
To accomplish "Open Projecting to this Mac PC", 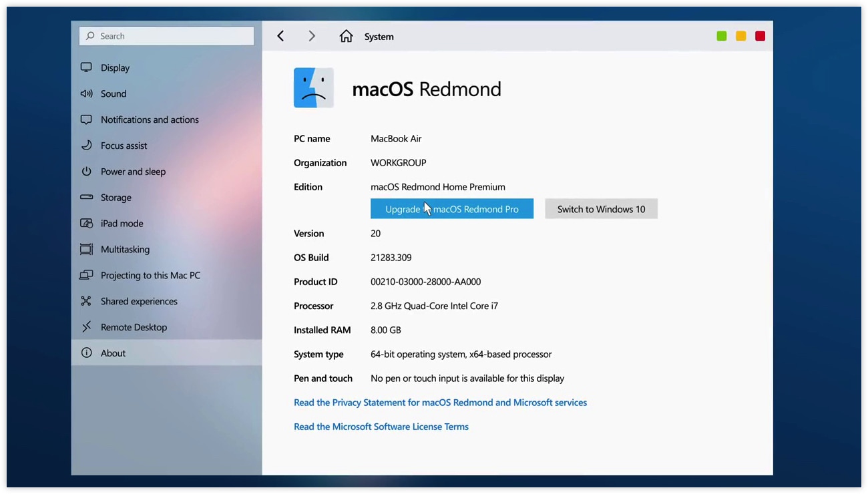I will [166, 275].
